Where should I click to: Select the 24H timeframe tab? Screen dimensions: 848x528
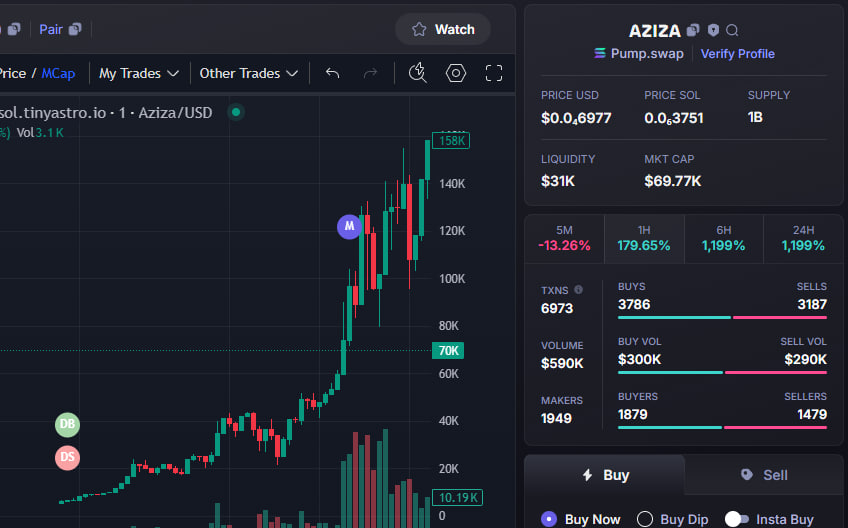(803, 239)
